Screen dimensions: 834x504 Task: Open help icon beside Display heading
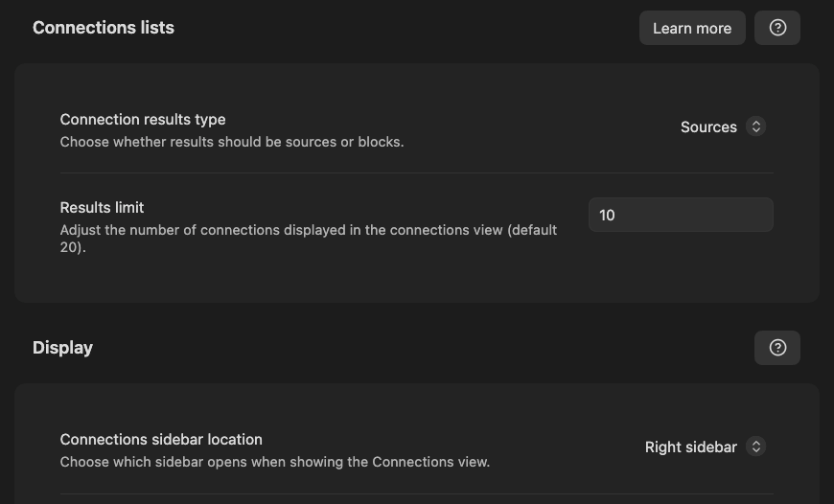[777, 348]
